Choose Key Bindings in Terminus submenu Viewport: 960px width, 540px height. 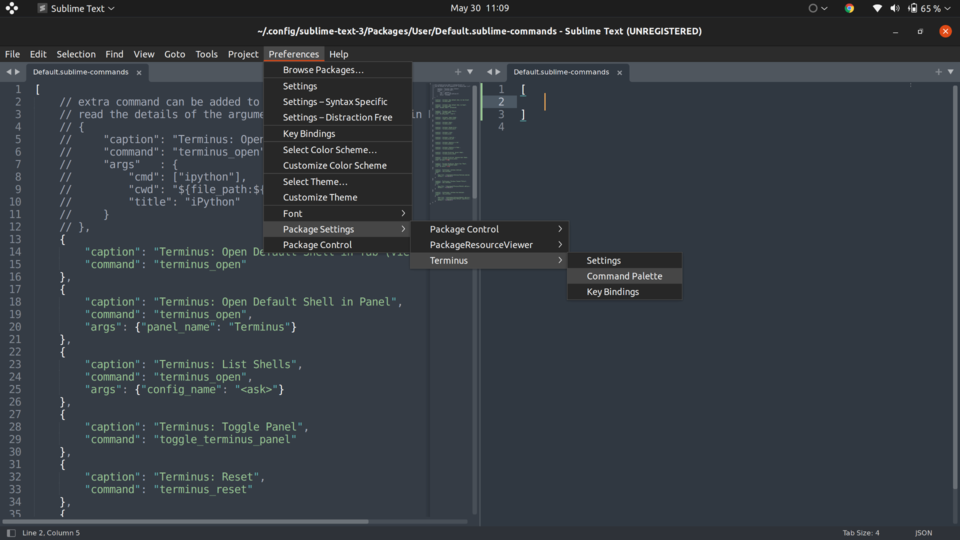pyautogui.click(x=612, y=292)
